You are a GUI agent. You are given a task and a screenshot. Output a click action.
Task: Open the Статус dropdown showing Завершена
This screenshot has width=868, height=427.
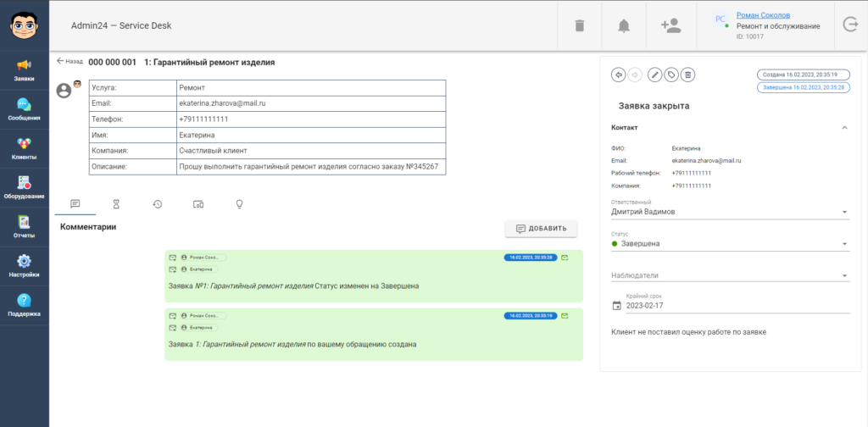[x=730, y=244]
